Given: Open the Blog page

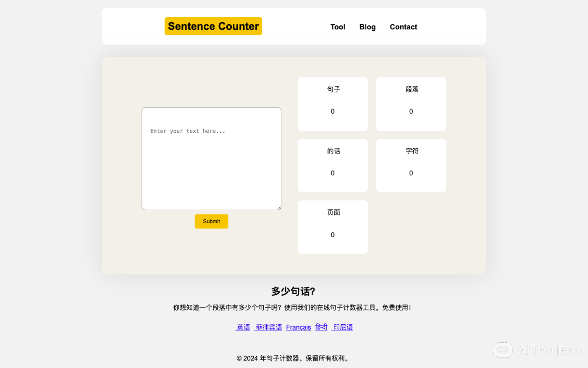Looking at the screenshot, I should point(367,26).
